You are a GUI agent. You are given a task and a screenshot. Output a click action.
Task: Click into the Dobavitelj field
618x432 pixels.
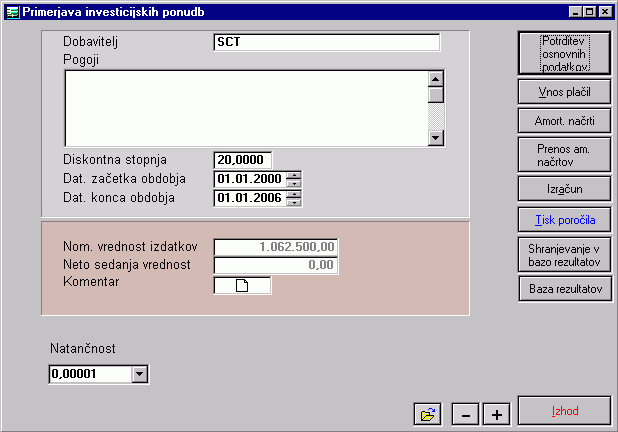[x=326, y=43]
